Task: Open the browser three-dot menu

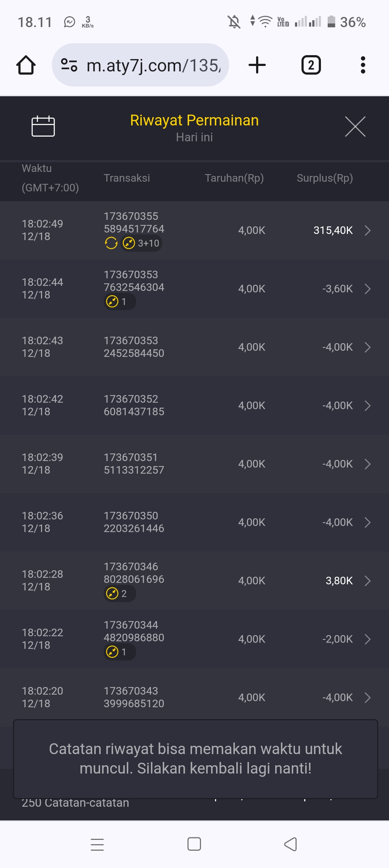Action: [363, 65]
